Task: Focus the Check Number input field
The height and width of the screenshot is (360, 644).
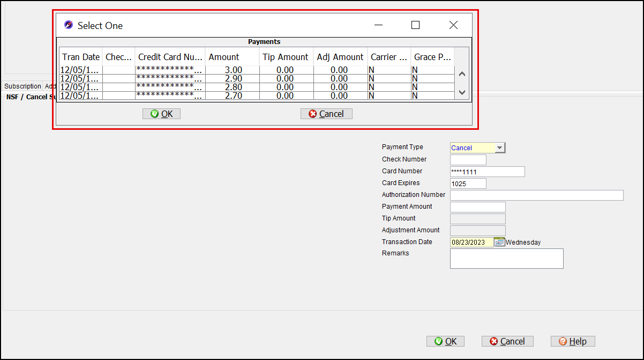Action: tap(468, 160)
